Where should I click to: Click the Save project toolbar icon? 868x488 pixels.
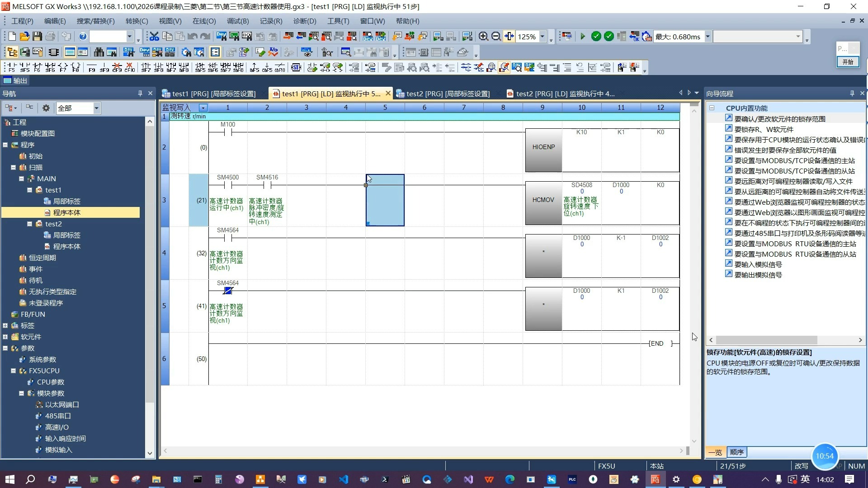click(x=38, y=37)
